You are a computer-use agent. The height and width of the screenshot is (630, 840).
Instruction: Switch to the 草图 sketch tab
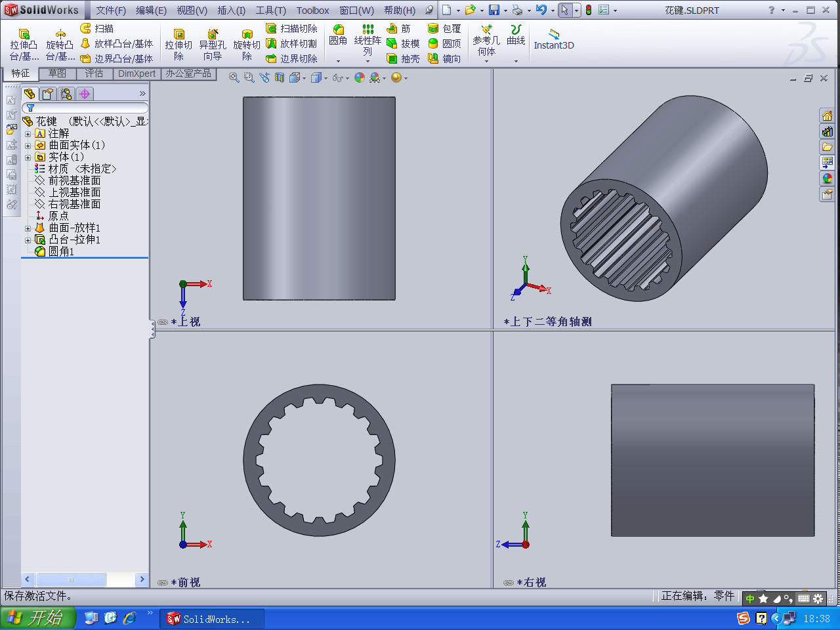tap(57, 73)
